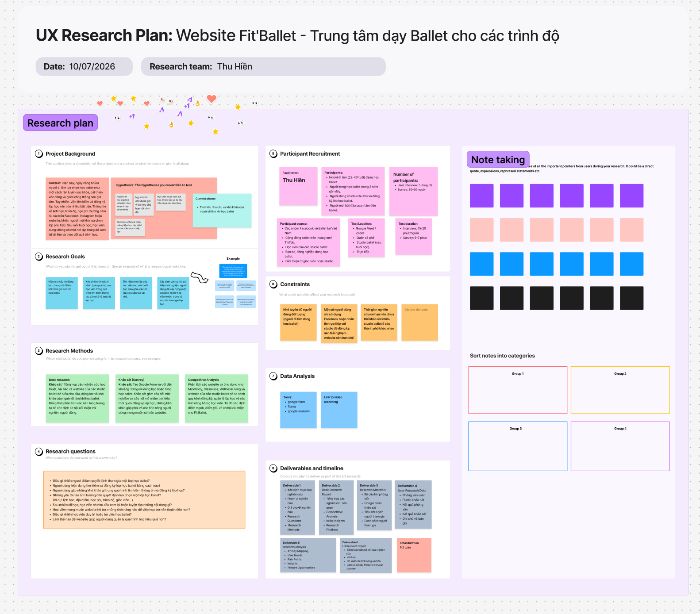Select the yellow-bordered Group 2 box

click(620, 390)
